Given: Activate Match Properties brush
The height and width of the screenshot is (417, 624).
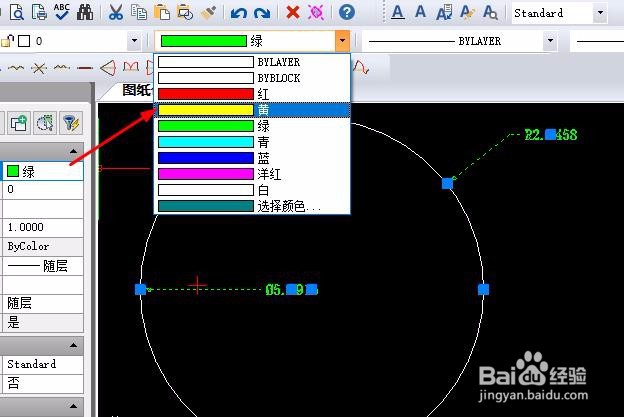Looking at the screenshot, I should coord(209,12).
